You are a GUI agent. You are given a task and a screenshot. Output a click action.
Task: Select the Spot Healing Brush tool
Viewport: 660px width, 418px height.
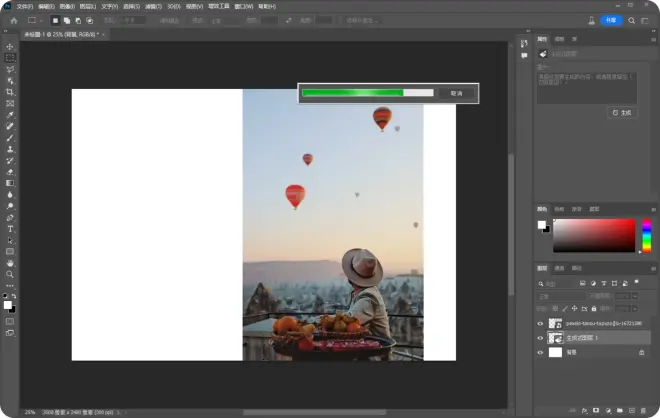coord(10,126)
